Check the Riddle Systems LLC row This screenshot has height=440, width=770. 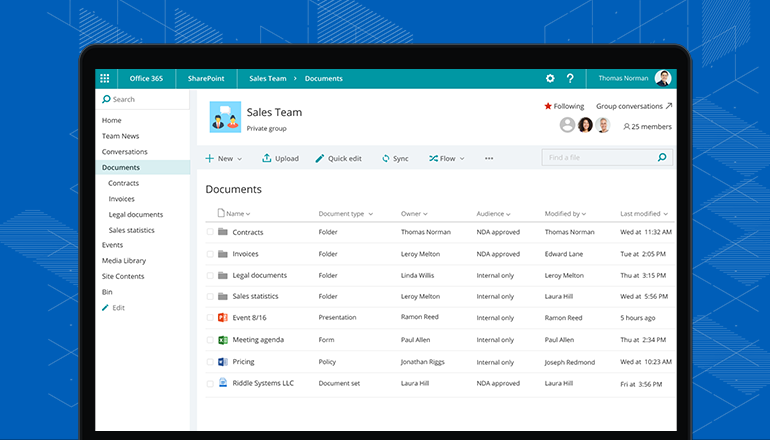point(210,383)
